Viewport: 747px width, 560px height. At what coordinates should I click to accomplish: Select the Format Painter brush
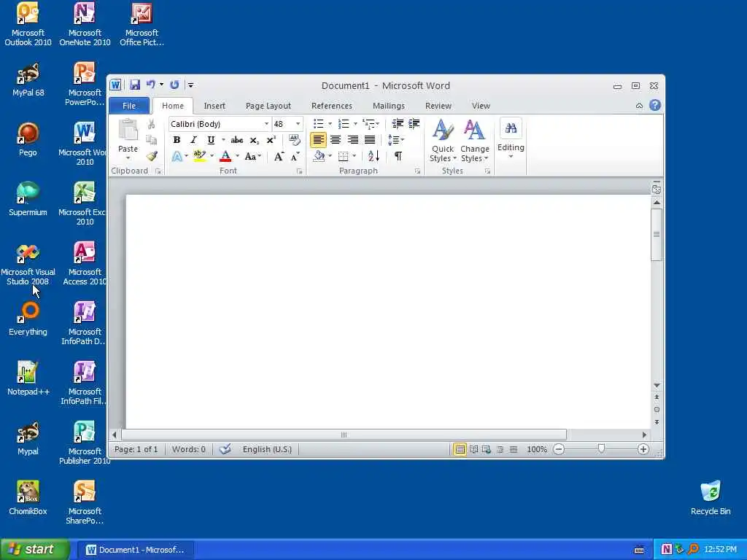pos(152,156)
